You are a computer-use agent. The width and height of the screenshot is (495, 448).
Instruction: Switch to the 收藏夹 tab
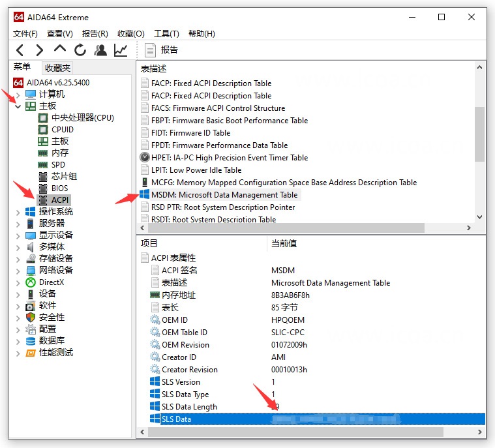(57, 68)
